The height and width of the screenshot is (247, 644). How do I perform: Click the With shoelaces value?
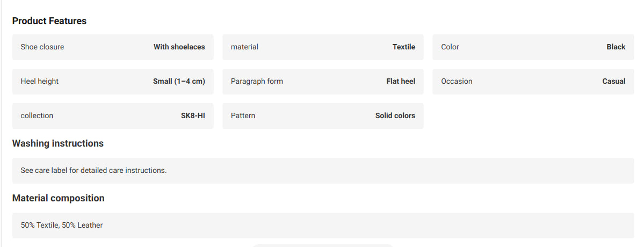[179, 47]
